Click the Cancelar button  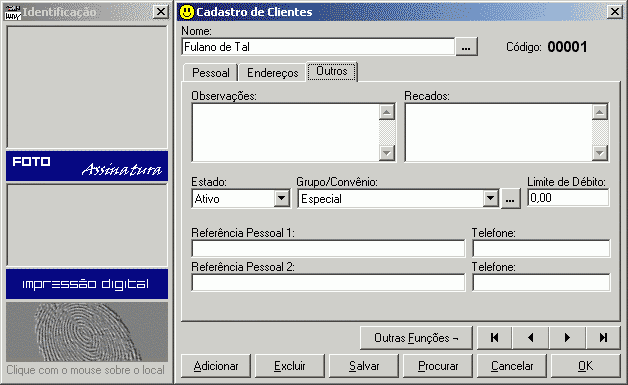tap(512, 366)
